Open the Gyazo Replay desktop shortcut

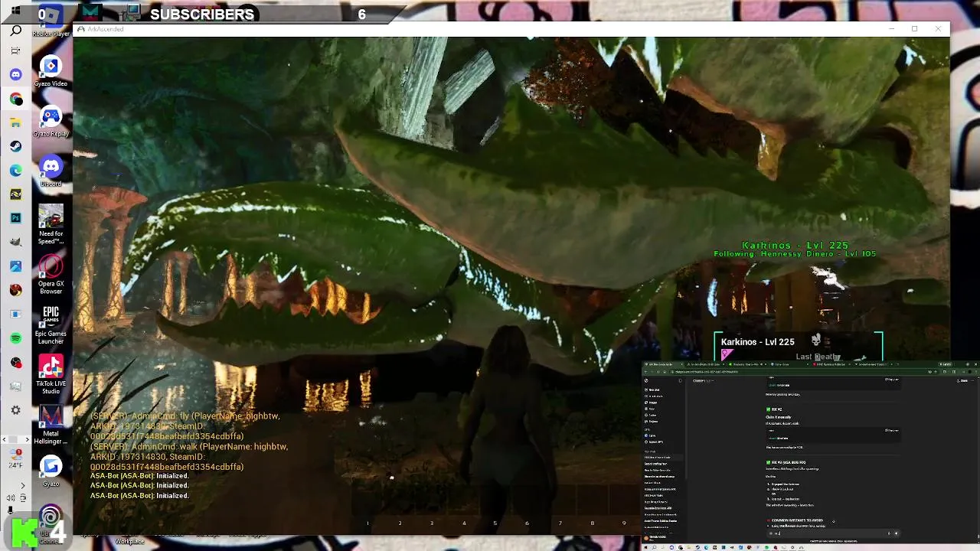pos(51,121)
